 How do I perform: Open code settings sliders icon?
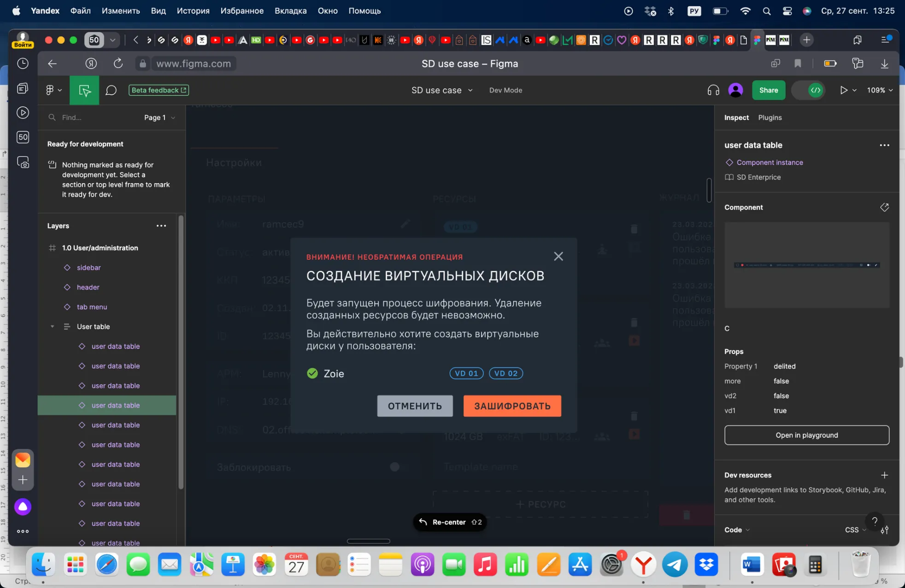point(884,530)
